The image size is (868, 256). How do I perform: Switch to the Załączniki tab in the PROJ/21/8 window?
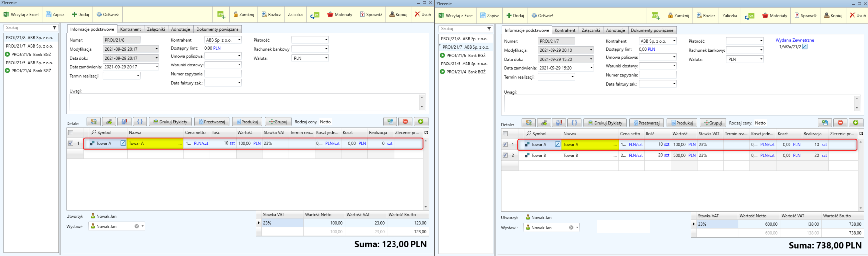(x=156, y=29)
